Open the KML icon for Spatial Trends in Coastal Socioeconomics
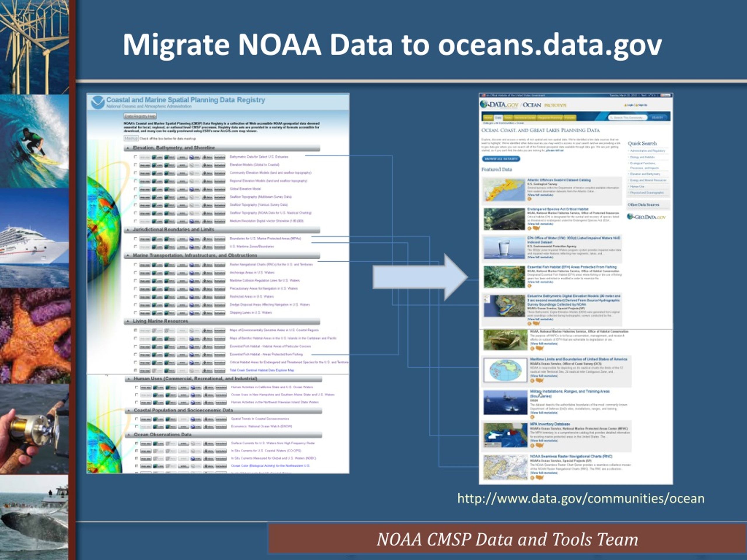747x560 pixels. pyautogui.click(x=196, y=419)
